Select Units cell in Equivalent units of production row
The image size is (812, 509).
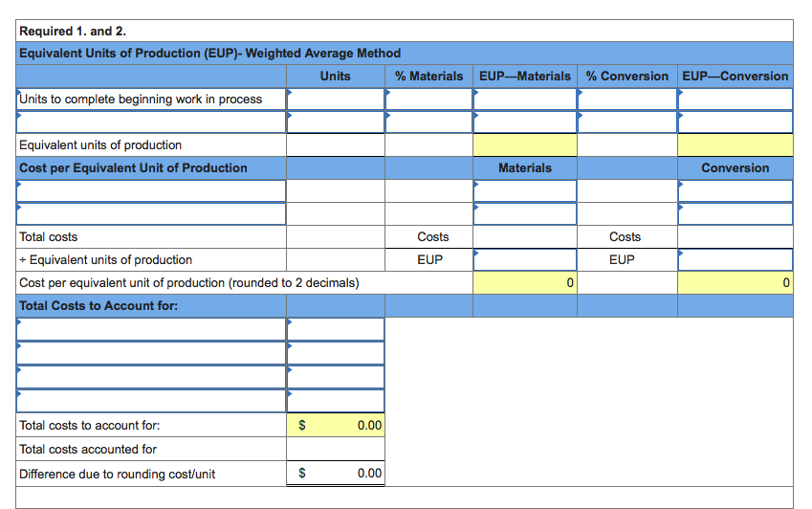336,145
